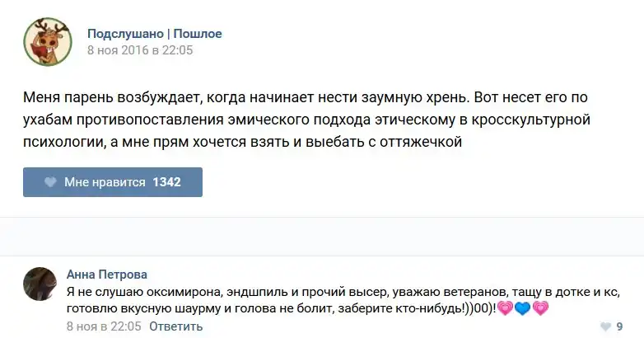The height and width of the screenshot is (338, 644).
Task: Click the first pink heart emoji in the comment
Action: click(505, 309)
